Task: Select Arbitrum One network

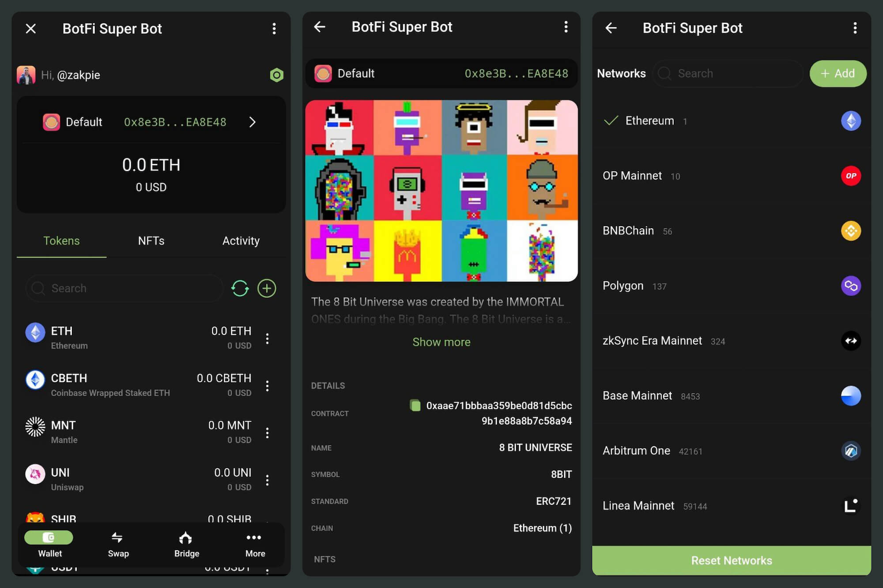Action: [x=636, y=451]
